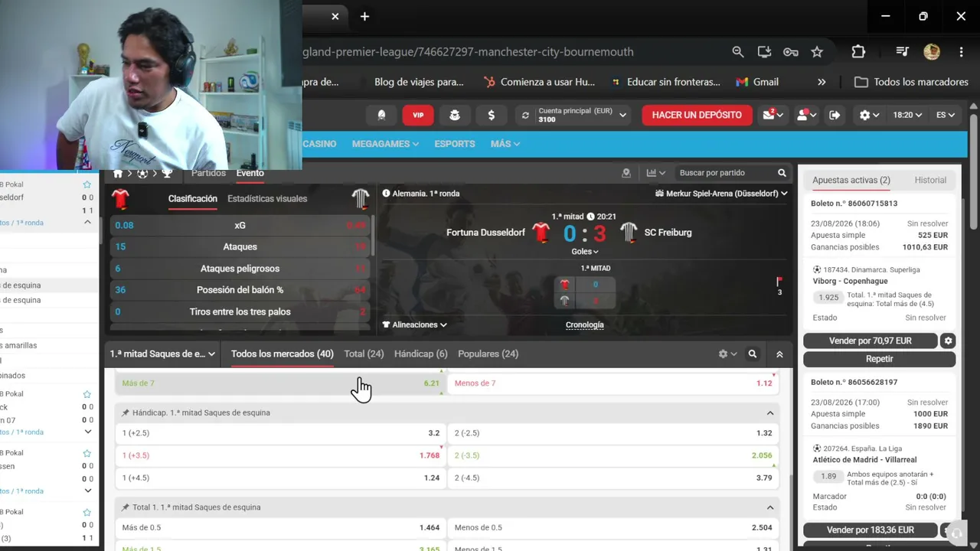Refresh the account balance

coord(525,115)
